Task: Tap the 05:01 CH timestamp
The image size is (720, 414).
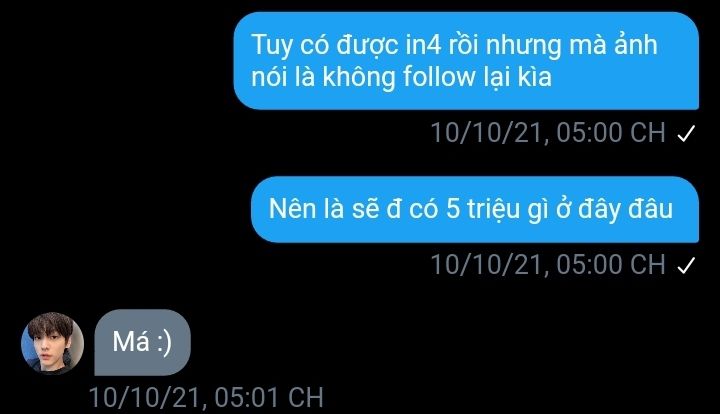Action: click(206, 397)
